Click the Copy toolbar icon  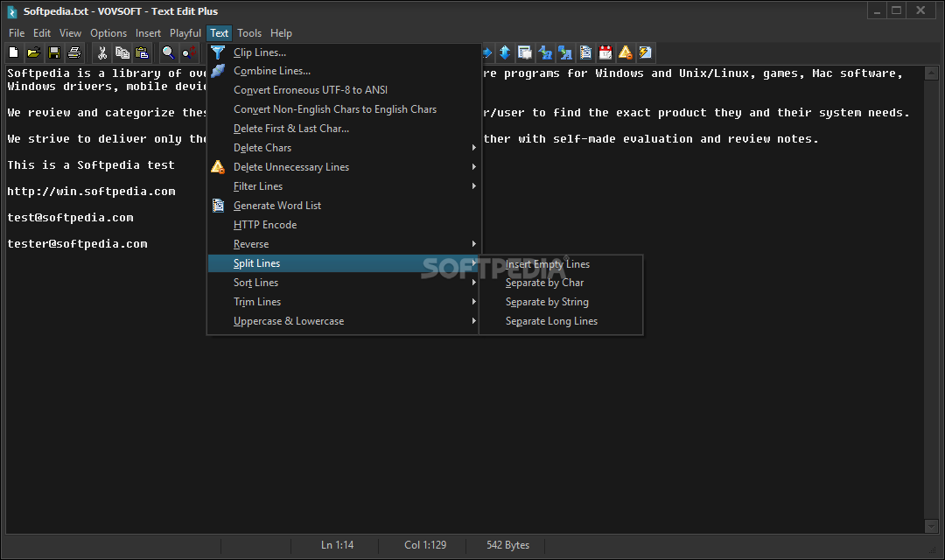coord(122,53)
